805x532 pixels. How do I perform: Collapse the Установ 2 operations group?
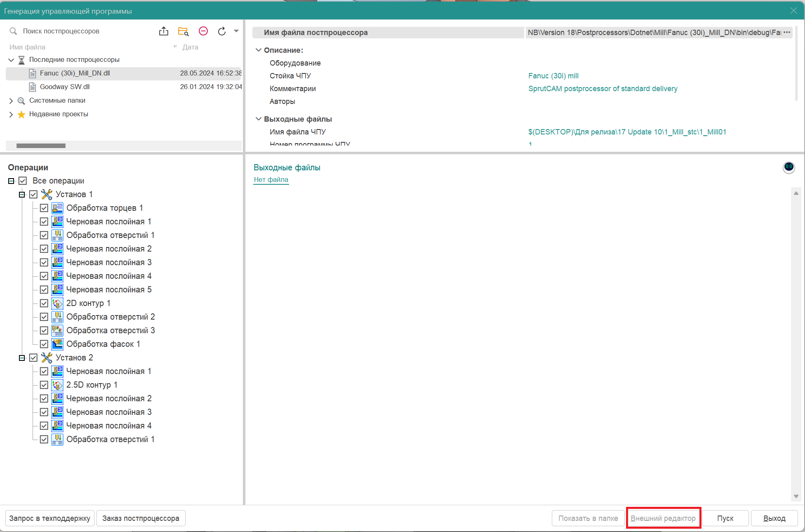[x=22, y=358]
